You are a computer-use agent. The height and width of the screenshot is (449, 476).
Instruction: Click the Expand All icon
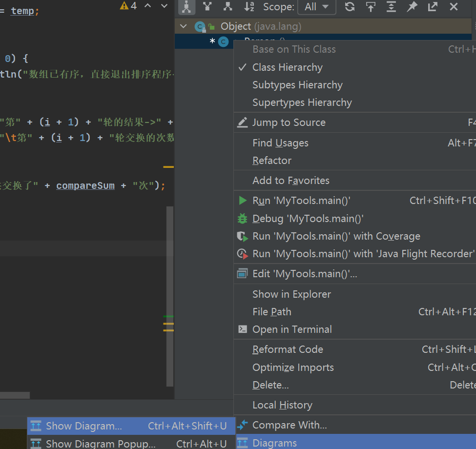(x=392, y=7)
